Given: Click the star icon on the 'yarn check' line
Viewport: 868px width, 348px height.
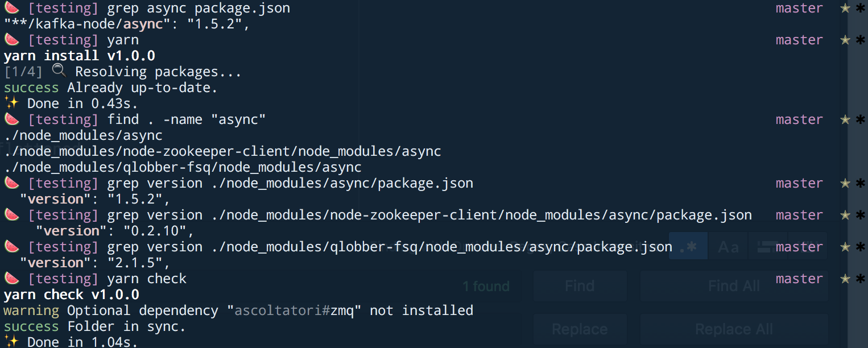Looking at the screenshot, I should pos(846,279).
